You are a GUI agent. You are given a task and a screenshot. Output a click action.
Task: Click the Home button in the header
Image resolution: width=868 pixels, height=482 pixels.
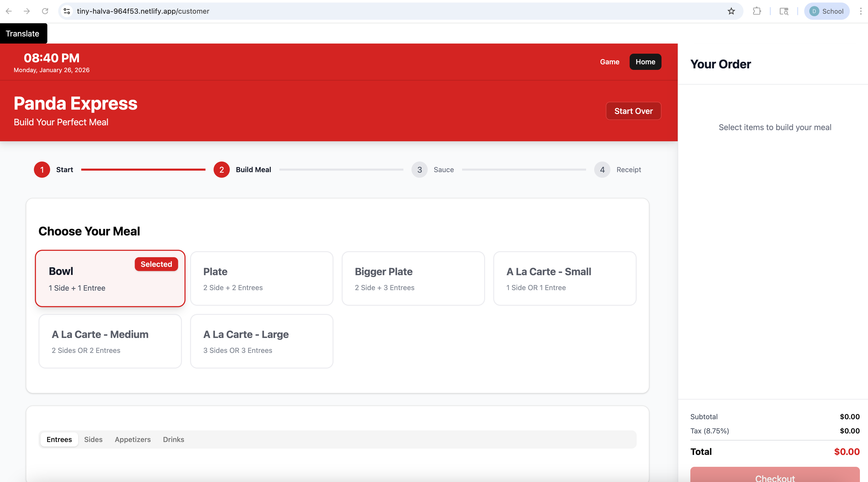(x=645, y=62)
